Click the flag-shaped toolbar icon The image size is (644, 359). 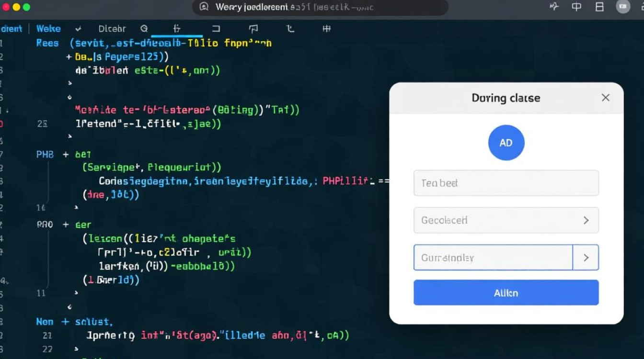[253, 29]
